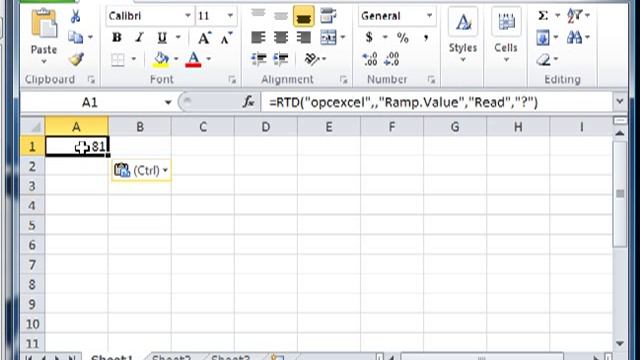Click vertical scrollbar down arrow
This screenshot has height=360, width=640.
620,344
